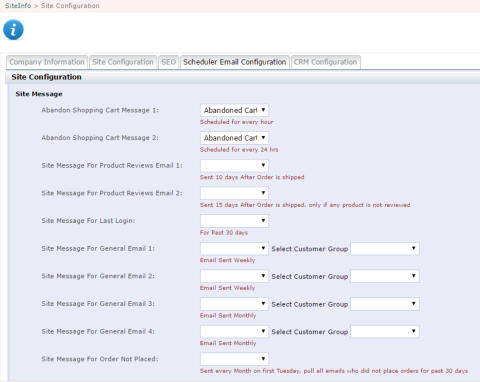Open General Email 3 message dropdown
480x382 pixels.
coord(234,304)
